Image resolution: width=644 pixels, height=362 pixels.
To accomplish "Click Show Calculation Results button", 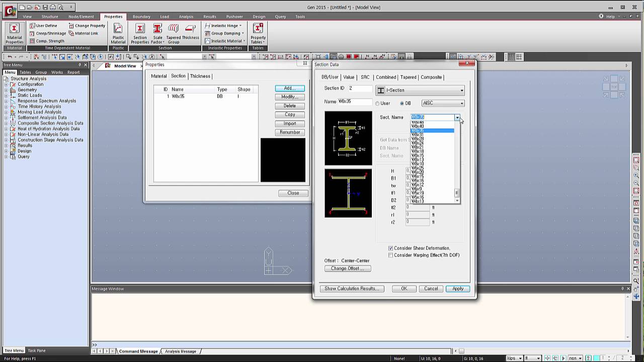I will coord(352,289).
